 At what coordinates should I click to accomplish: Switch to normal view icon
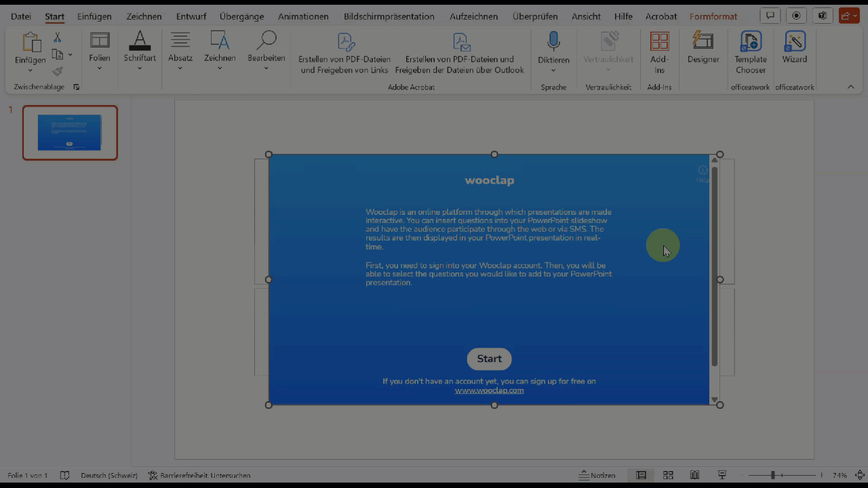(641, 475)
